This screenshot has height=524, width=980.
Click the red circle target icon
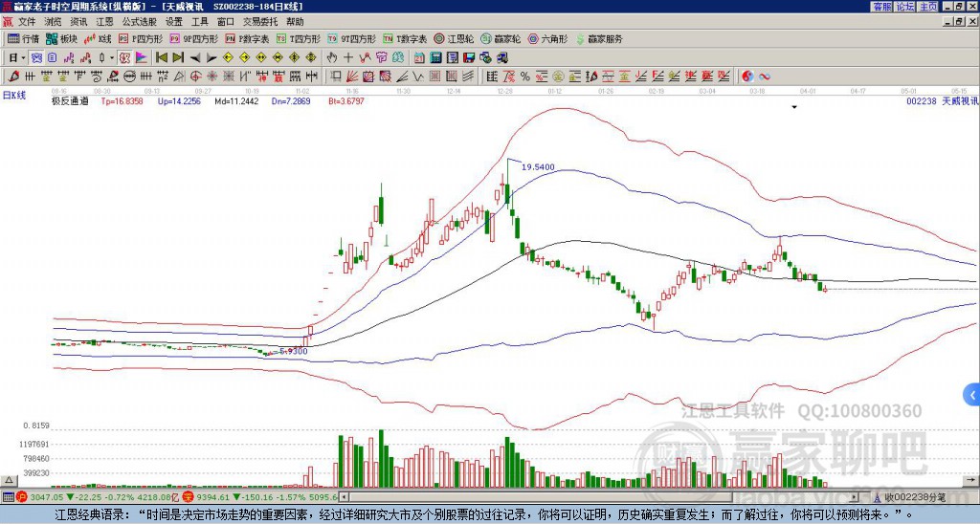[x=195, y=76]
